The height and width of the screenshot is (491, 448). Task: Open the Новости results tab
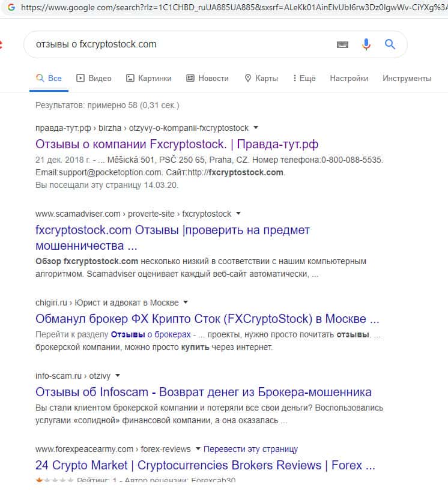(x=207, y=78)
